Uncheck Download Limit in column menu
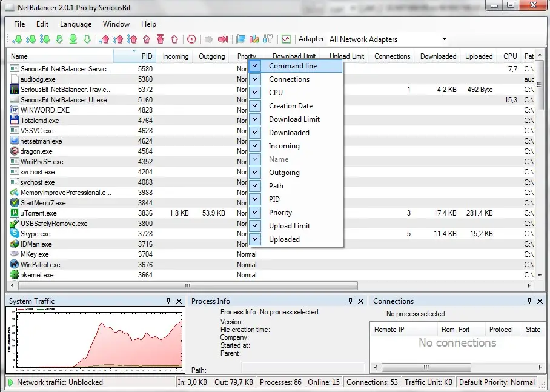 click(x=296, y=119)
